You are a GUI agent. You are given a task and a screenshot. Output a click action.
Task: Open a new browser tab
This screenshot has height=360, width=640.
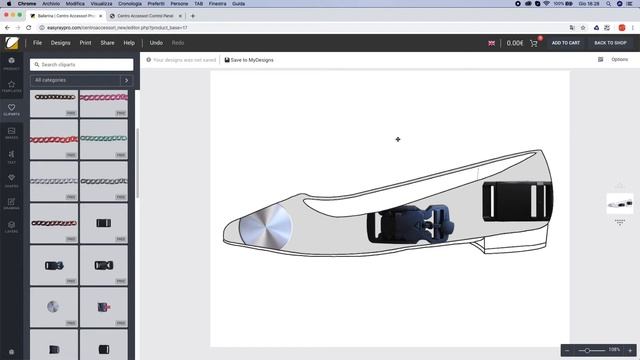pos(193,16)
